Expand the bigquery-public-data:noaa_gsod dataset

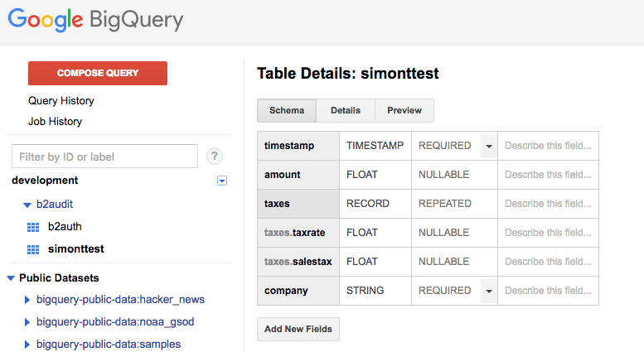[27, 322]
